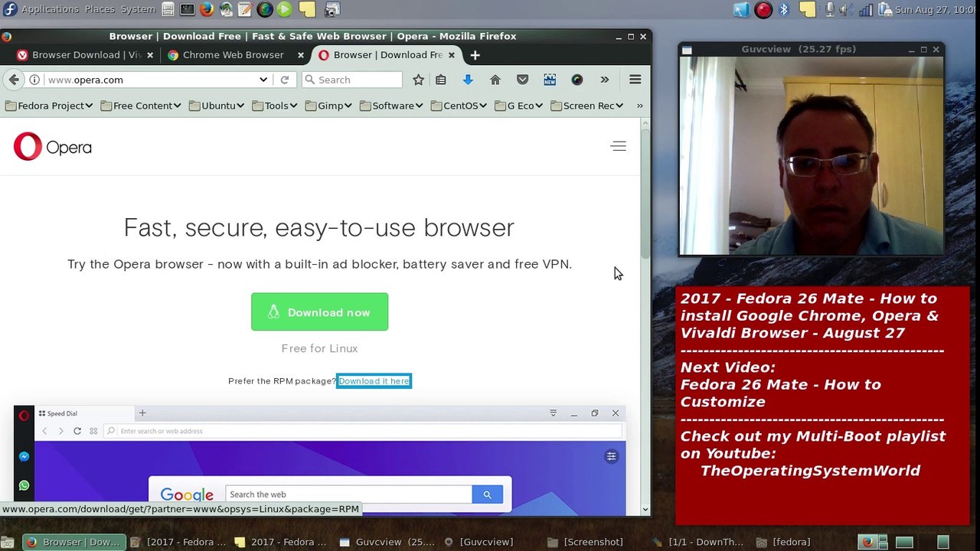Image resolution: width=980 pixels, height=551 pixels.
Task: Open Opera site hamburger navigation menu
Action: [619, 146]
